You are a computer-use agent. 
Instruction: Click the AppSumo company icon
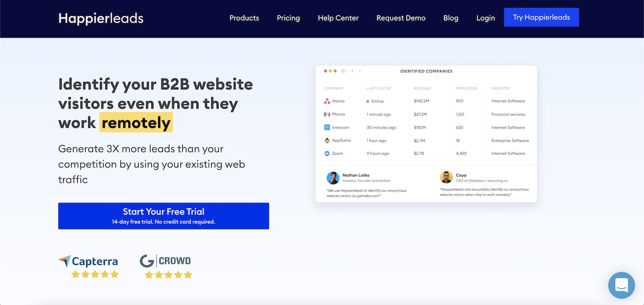327,140
